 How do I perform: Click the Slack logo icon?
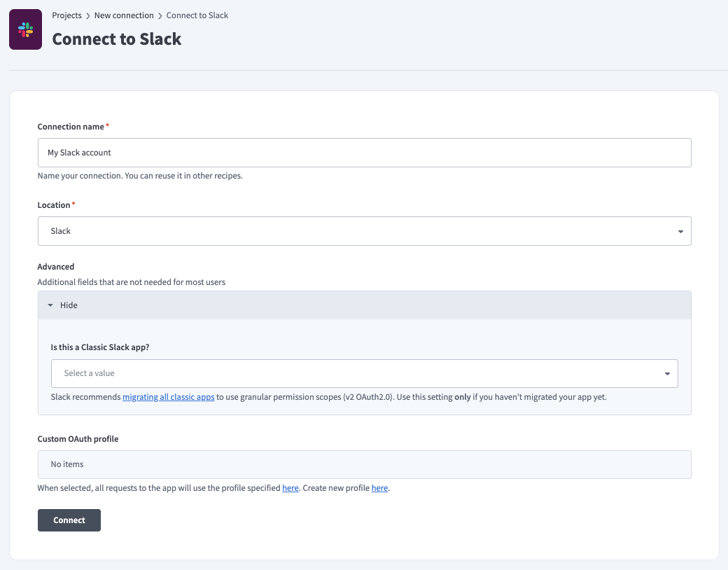[25, 29]
